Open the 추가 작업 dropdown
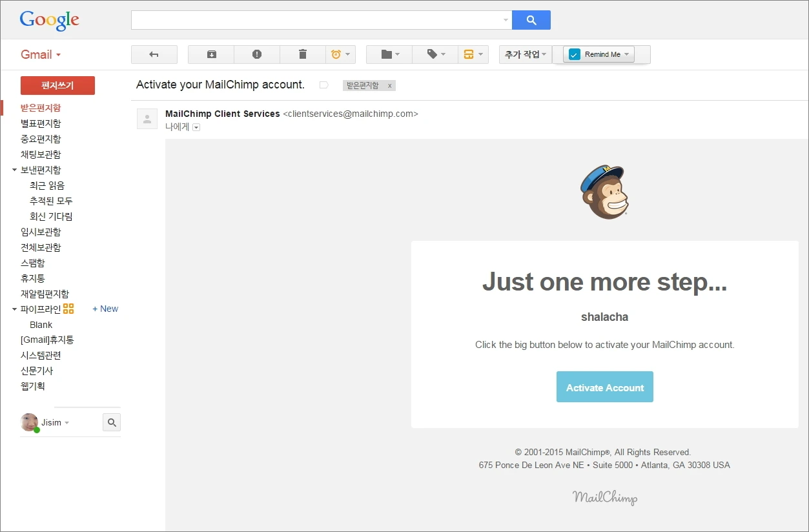The image size is (809, 532). pyautogui.click(x=525, y=55)
